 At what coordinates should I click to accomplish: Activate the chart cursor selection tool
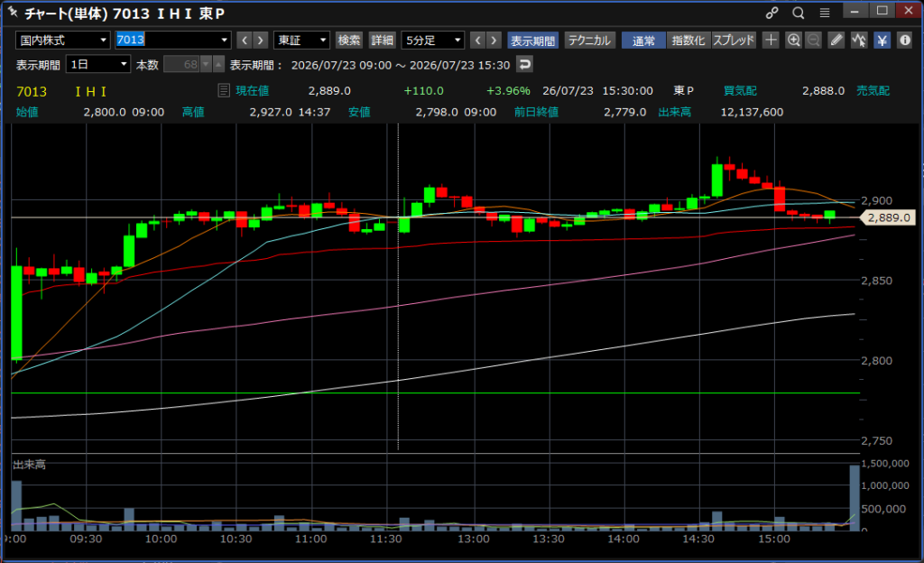point(859,40)
